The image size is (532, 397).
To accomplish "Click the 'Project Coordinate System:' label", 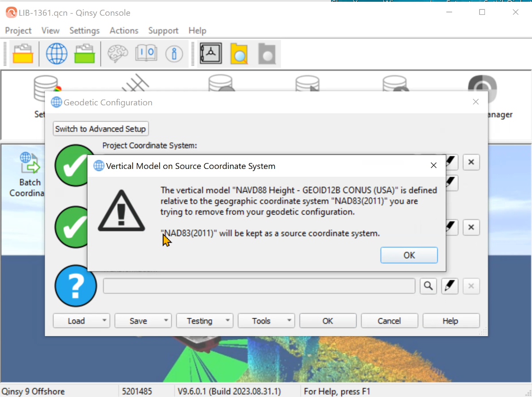I will (x=150, y=146).
